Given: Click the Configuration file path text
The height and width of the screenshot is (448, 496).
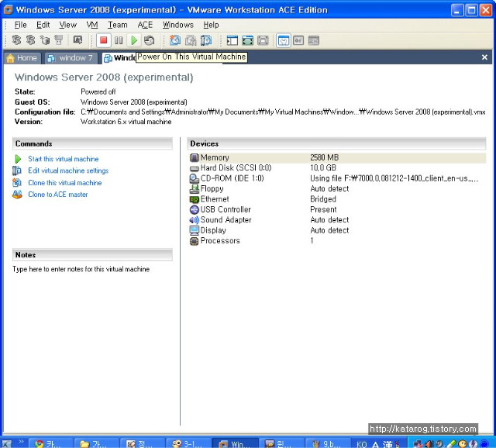Looking at the screenshot, I should pos(283,112).
